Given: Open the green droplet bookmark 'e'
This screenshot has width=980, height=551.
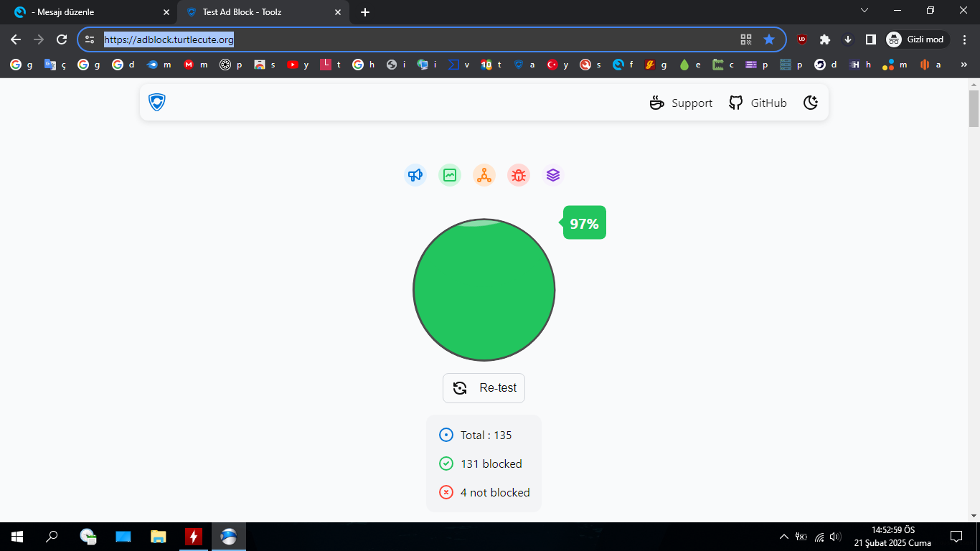Looking at the screenshot, I should (690, 65).
